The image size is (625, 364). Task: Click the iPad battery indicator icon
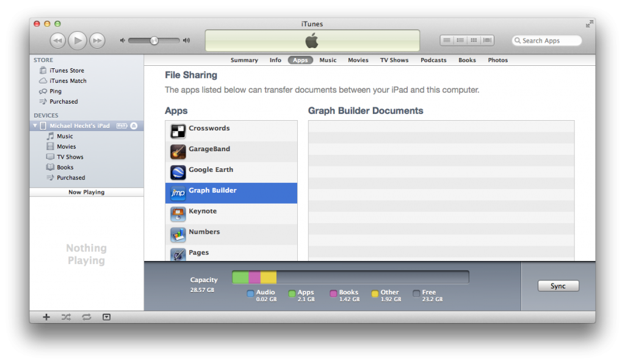pos(121,126)
